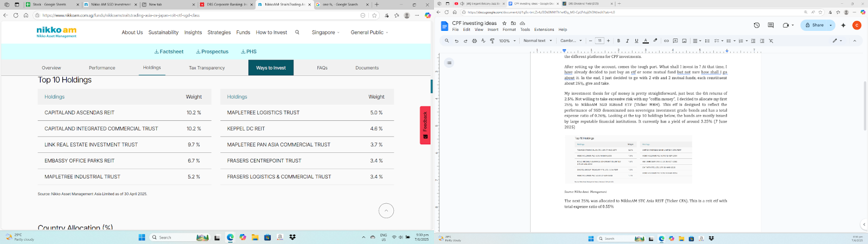Open the text color picker in Docs
The image size is (868, 244).
pos(646,41)
